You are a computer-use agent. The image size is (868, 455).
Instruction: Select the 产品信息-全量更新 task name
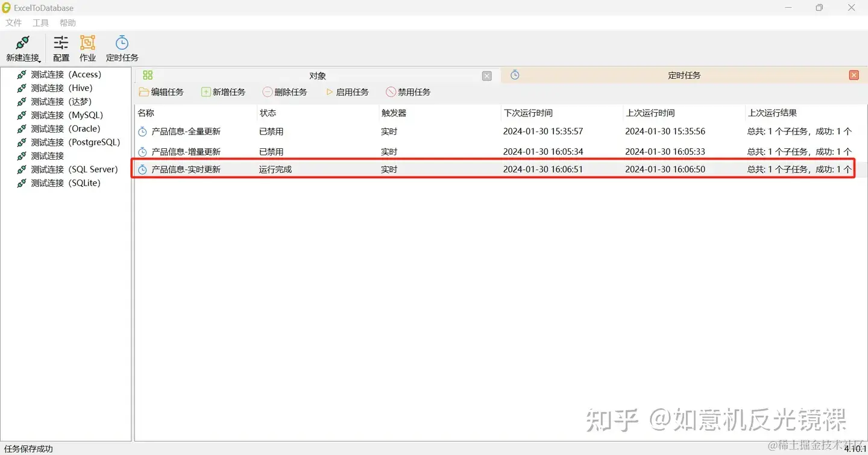[x=186, y=131]
